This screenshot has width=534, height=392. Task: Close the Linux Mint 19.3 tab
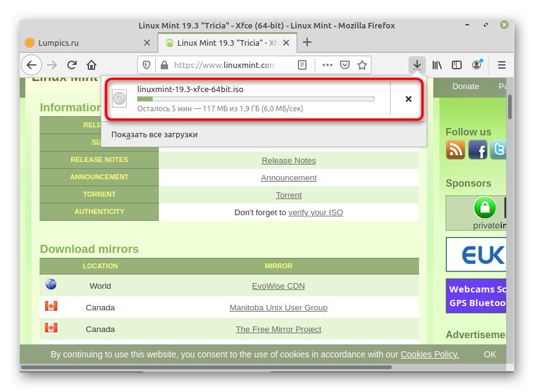tap(286, 43)
